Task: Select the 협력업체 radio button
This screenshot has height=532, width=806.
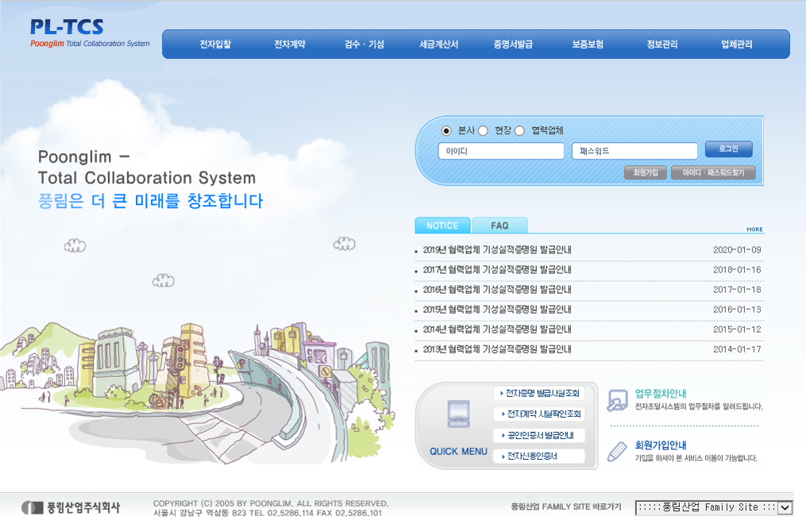Action: pyautogui.click(x=519, y=130)
